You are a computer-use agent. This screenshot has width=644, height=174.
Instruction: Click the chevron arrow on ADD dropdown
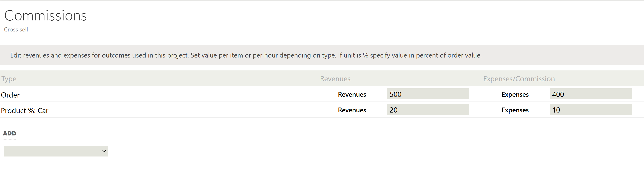tap(104, 151)
